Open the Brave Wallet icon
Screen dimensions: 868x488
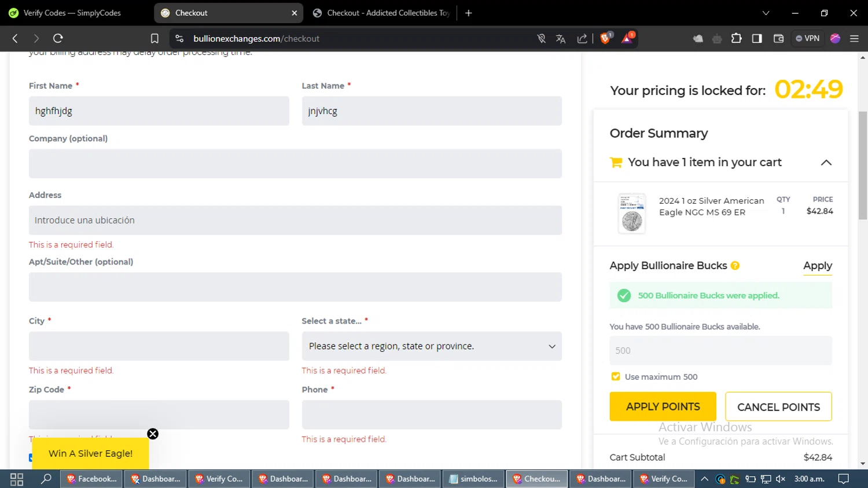[778, 38]
